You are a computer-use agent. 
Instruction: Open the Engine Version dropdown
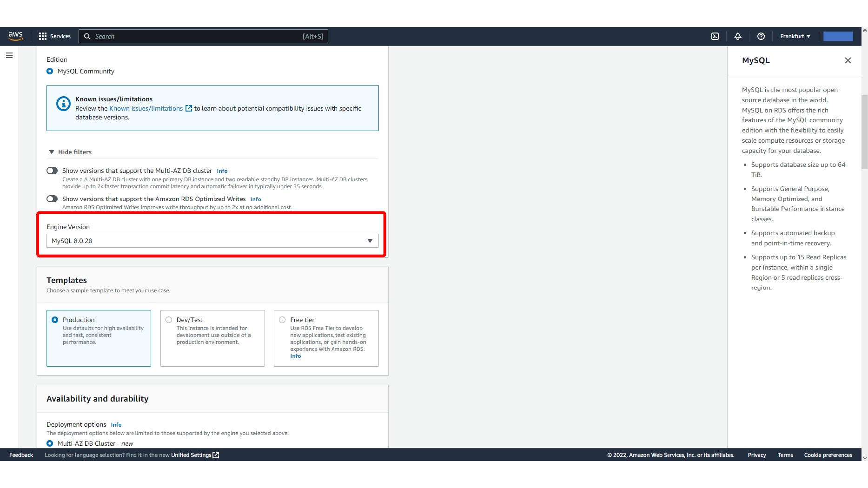212,241
